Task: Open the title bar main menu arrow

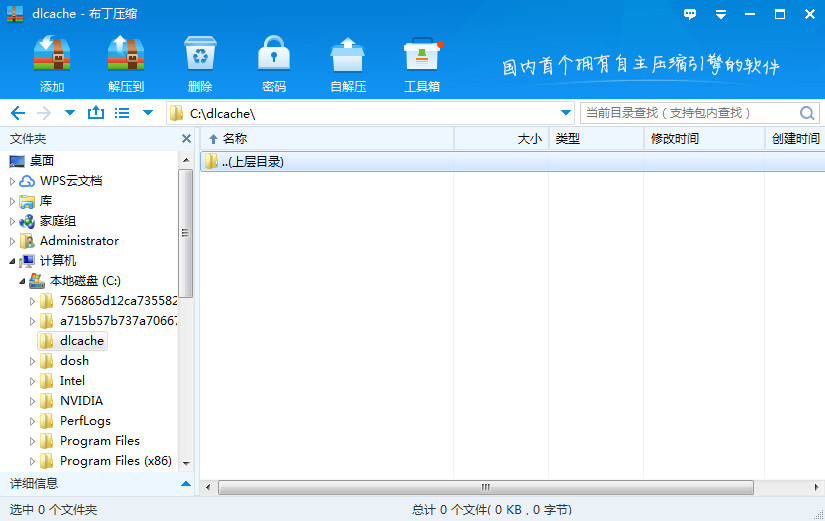Action: coord(721,15)
